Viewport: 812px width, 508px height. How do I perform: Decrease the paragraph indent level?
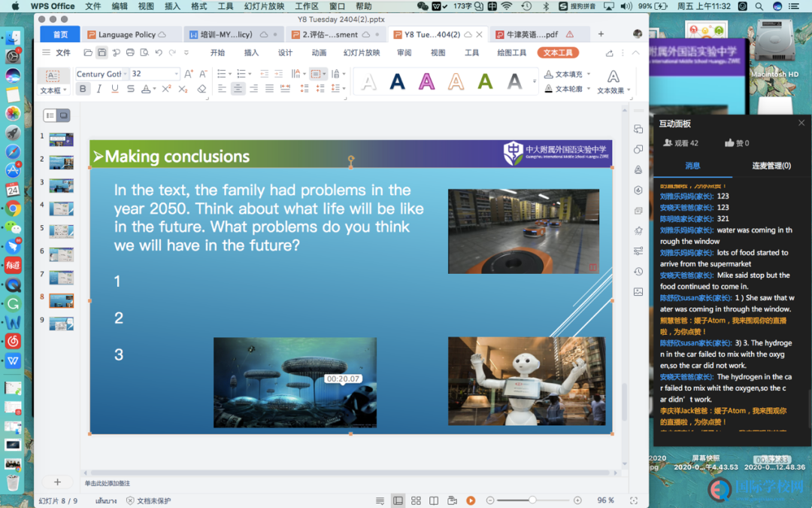[264, 74]
